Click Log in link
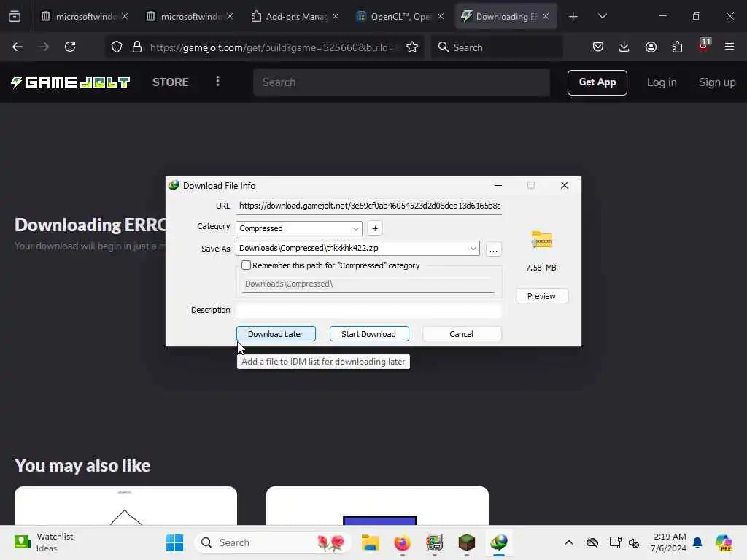This screenshot has height=560, width=747. (x=661, y=82)
